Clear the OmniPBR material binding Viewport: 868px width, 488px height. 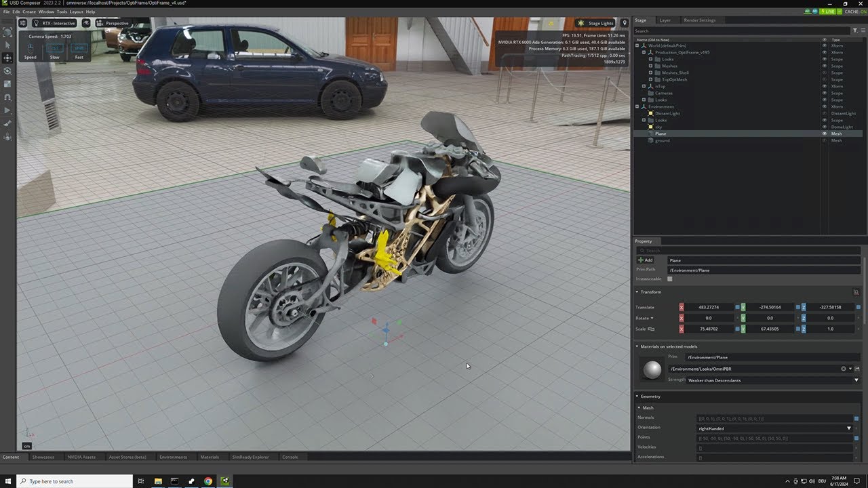[844, 369]
